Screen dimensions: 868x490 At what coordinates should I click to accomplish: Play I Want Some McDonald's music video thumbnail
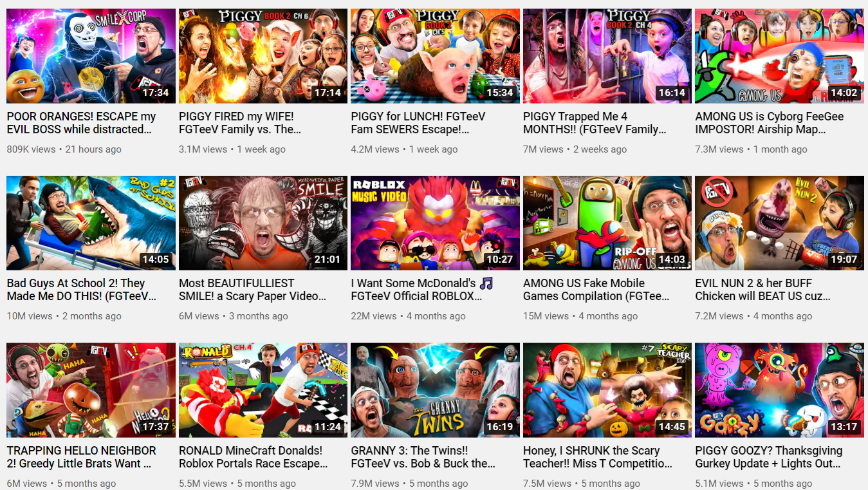435,223
